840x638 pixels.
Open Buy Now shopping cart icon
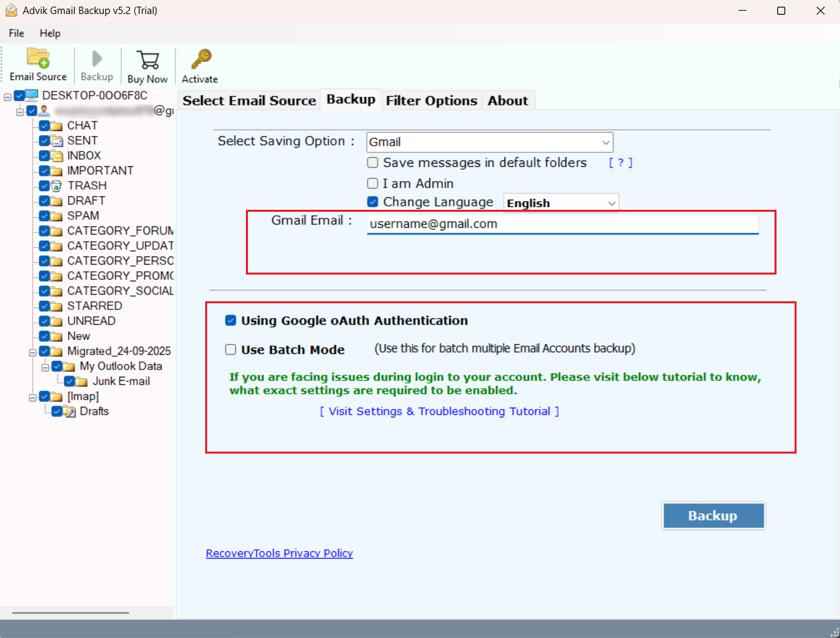tap(147, 60)
